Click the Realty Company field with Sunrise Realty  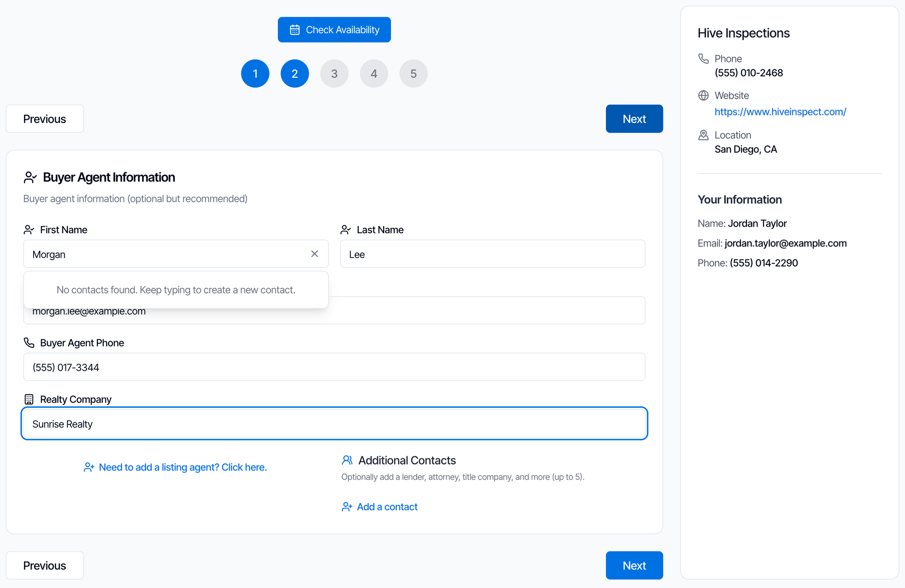tap(334, 423)
